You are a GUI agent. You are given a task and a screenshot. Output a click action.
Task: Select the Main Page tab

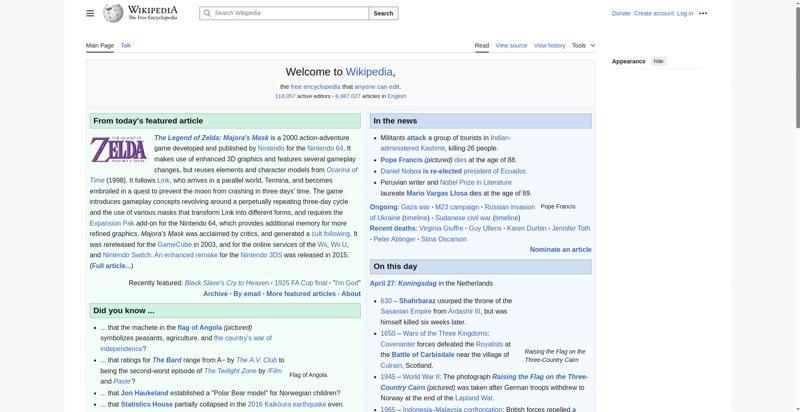tap(99, 45)
